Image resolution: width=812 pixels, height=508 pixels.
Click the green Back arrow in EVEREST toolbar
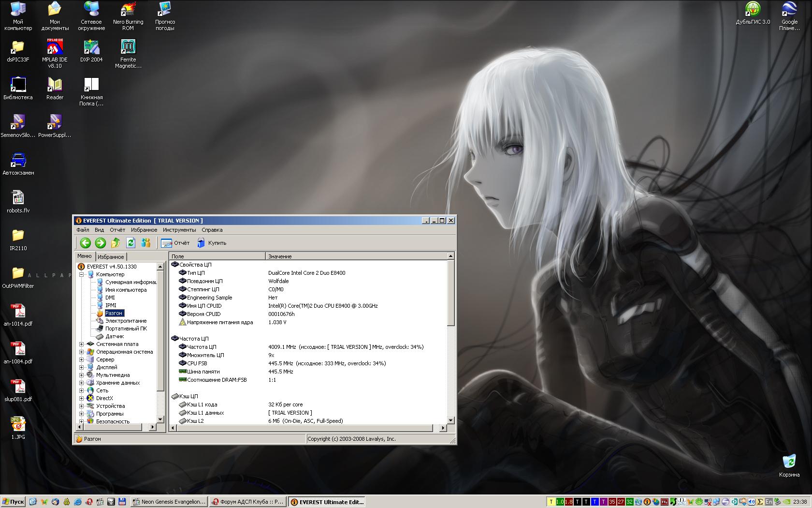coord(86,243)
